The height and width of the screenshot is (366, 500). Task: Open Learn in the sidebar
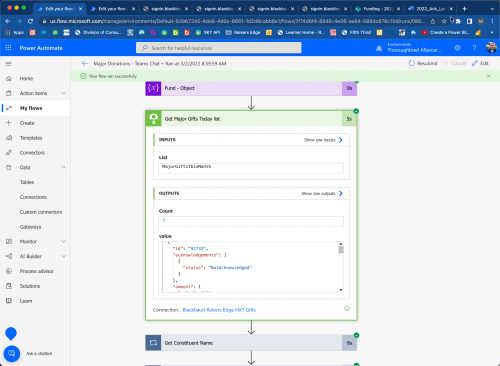26,301
